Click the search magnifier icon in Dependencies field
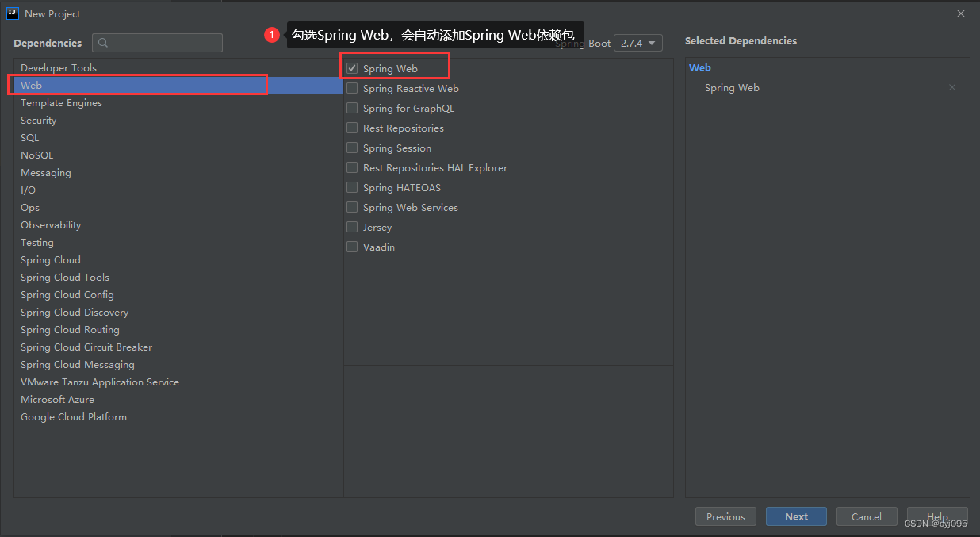Image resolution: width=980 pixels, height=537 pixels. pos(103,43)
